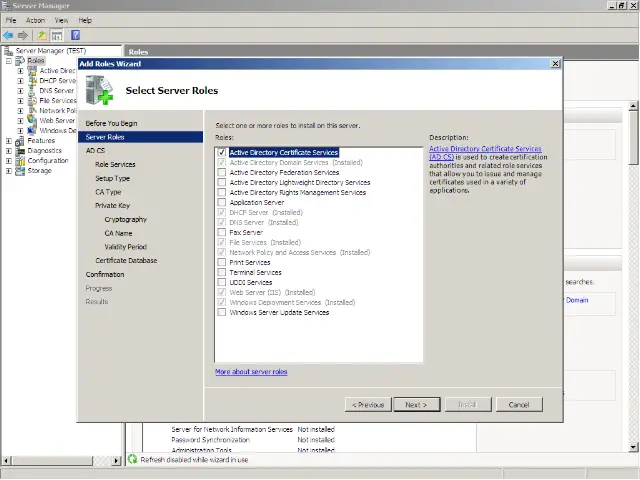This screenshot has height=480, width=640.
Task: Click left arrow of tree pane horizontal scrollbar
Action: (7, 460)
